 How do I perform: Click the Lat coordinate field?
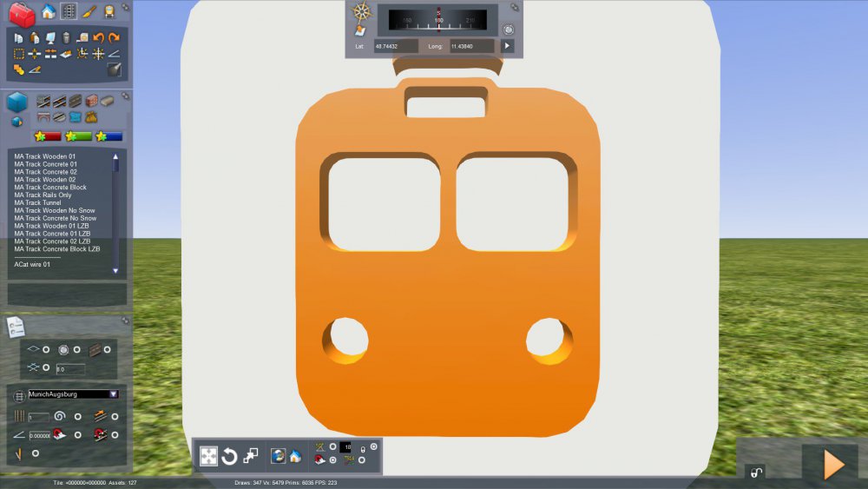396,45
